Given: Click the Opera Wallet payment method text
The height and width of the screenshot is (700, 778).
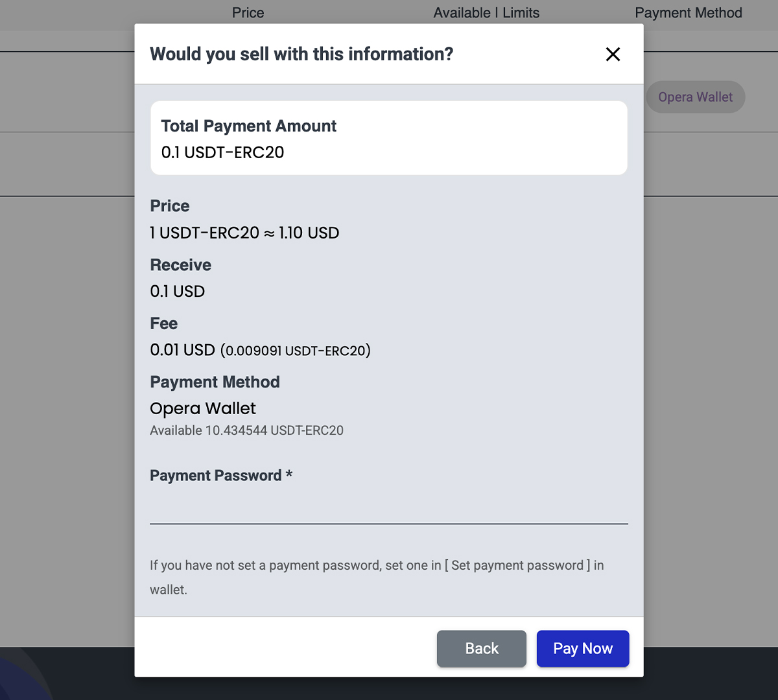Looking at the screenshot, I should (x=202, y=408).
